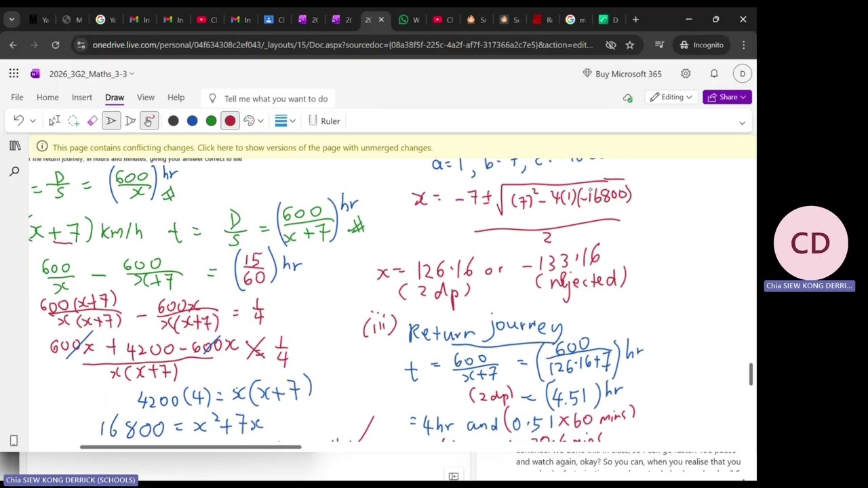Select the Highlighter tool

pyautogui.click(x=130, y=121)
